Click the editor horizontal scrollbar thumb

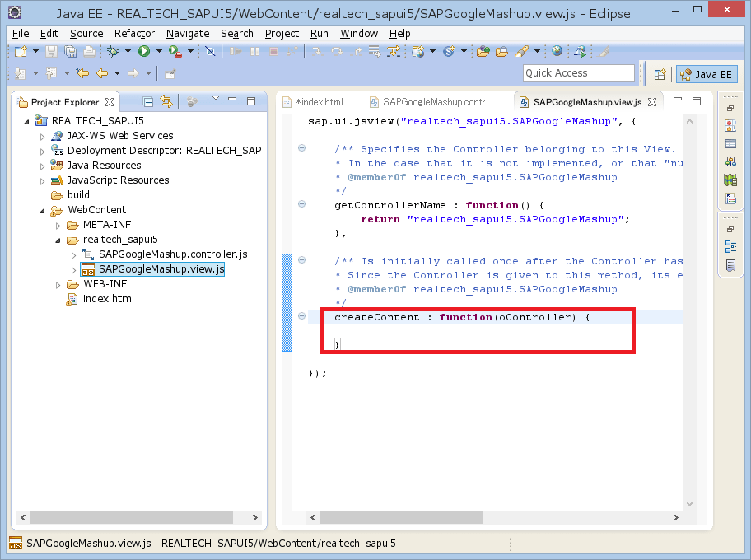tap(401, 517)
